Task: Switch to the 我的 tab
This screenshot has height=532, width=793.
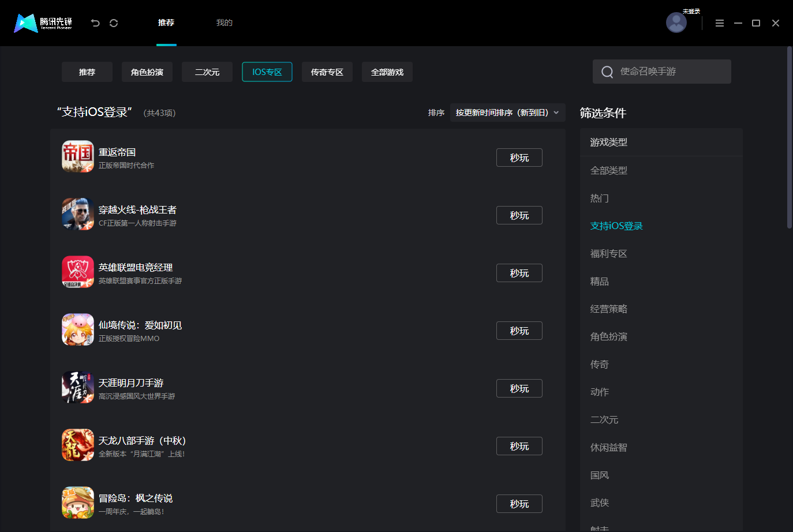Action: 224,23
